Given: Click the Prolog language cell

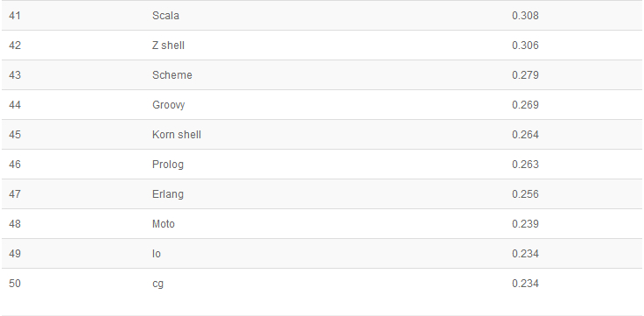Looking at the screenshot, I should click(x=168, y=165).
